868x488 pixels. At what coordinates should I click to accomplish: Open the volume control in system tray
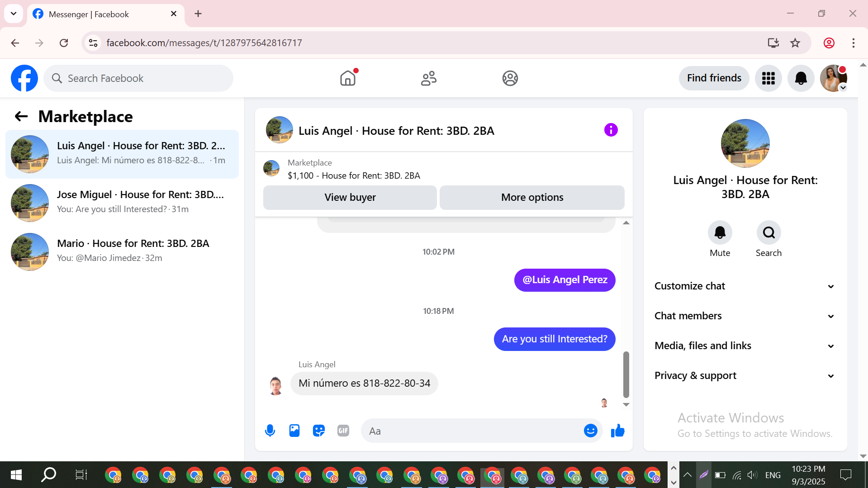pos(752,475)
